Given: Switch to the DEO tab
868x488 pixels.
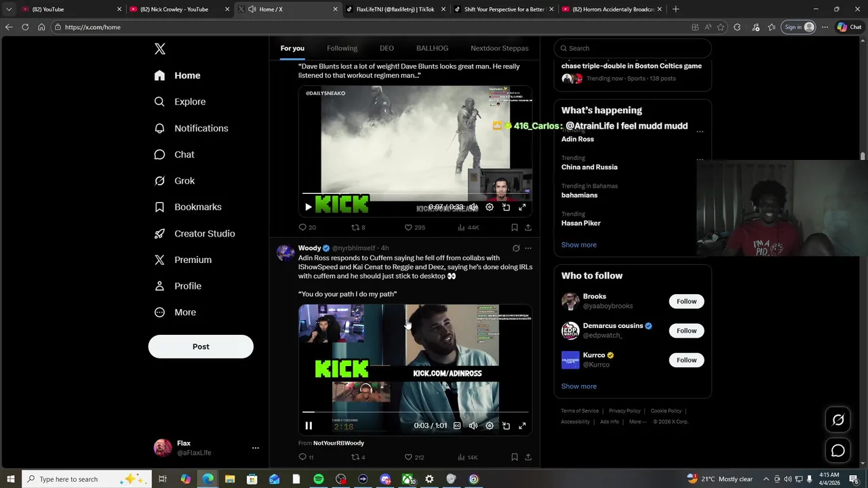Looking at the screenshot, I should [x=387, y=48].
